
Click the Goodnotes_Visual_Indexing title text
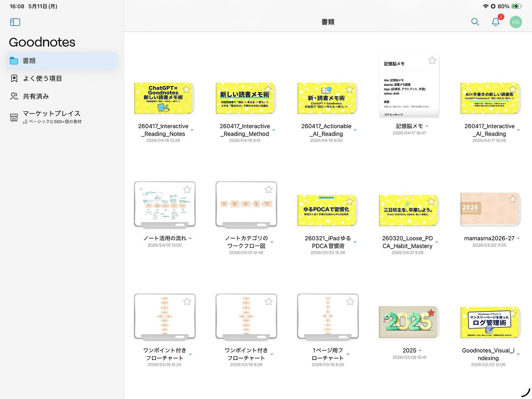click(488, 354)
